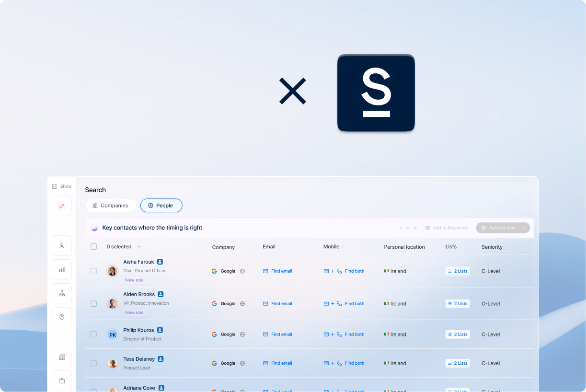Click Aisha Farouk's profile photo
The width and height of the screenshot is (586, 392).
[113, 271]
